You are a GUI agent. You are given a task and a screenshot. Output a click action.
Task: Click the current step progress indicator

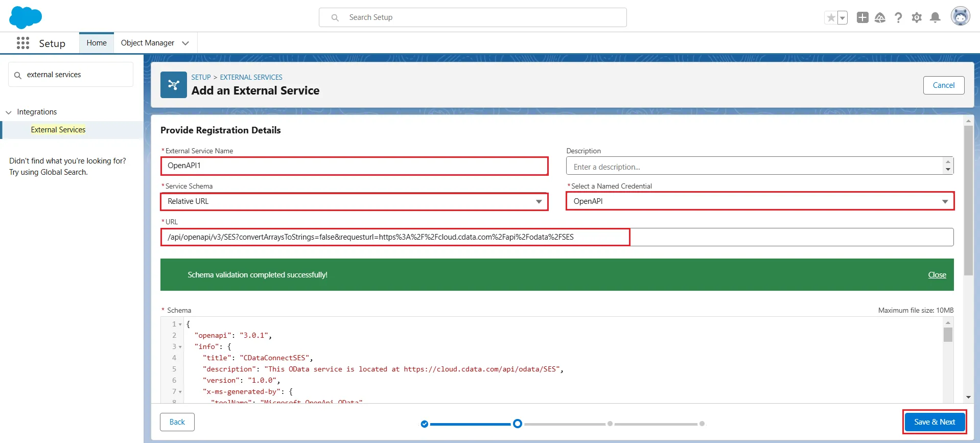click(518, 424)
